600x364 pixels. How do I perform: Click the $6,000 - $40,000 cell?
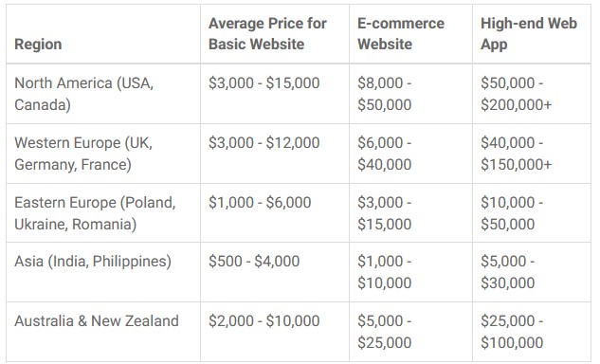410,154
